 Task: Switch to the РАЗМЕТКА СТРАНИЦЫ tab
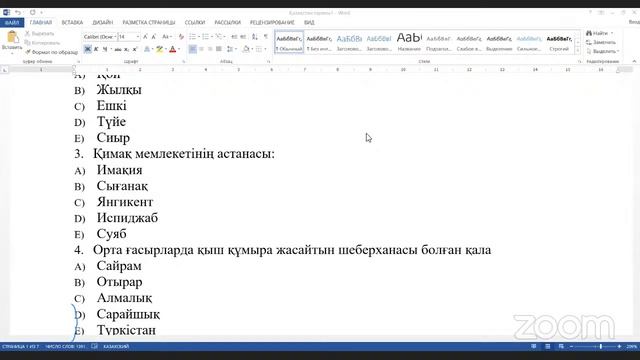(x=149, y=22)
